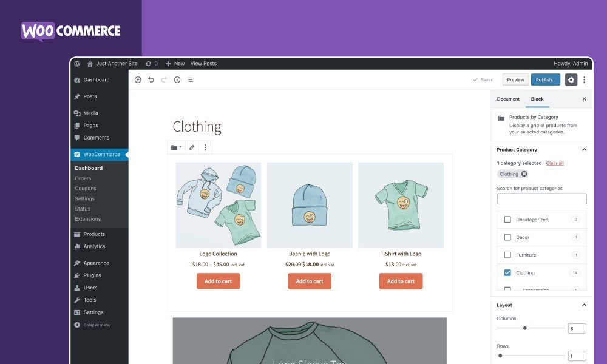Toggle the settings gear sidebar

tap(571, 79)
